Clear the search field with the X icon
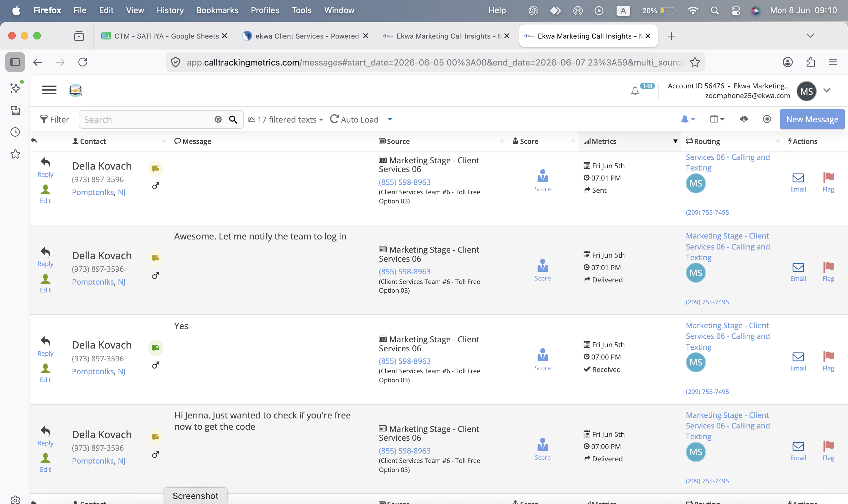The width and height of the screenshot is (848, 504). 218,119
